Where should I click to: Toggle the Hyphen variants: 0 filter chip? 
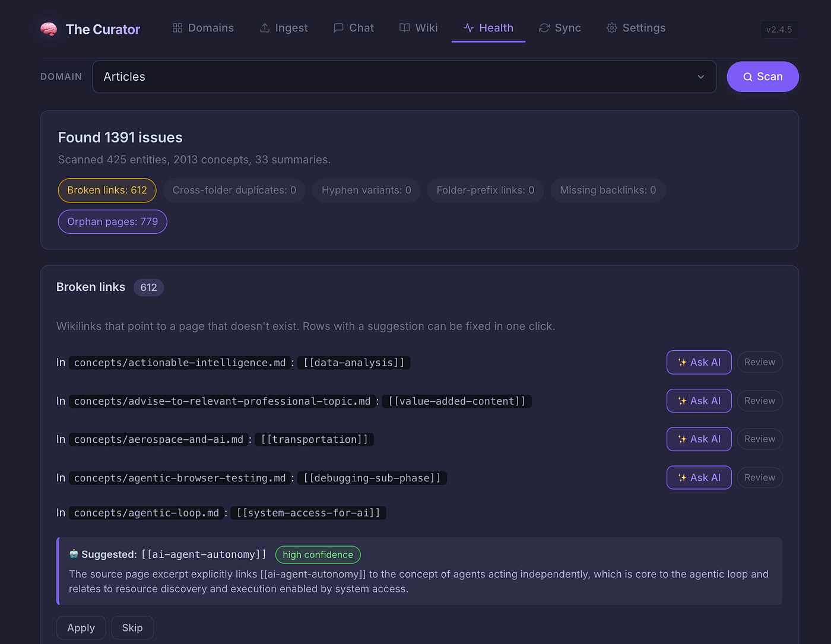click(x=366, y=190)
